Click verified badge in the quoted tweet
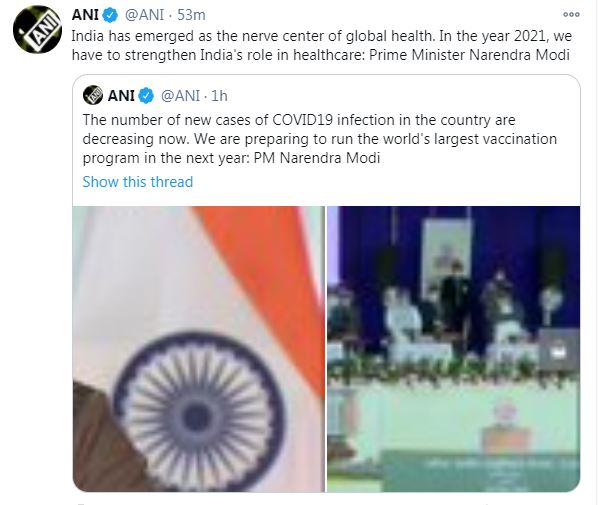 click(146, 96)
